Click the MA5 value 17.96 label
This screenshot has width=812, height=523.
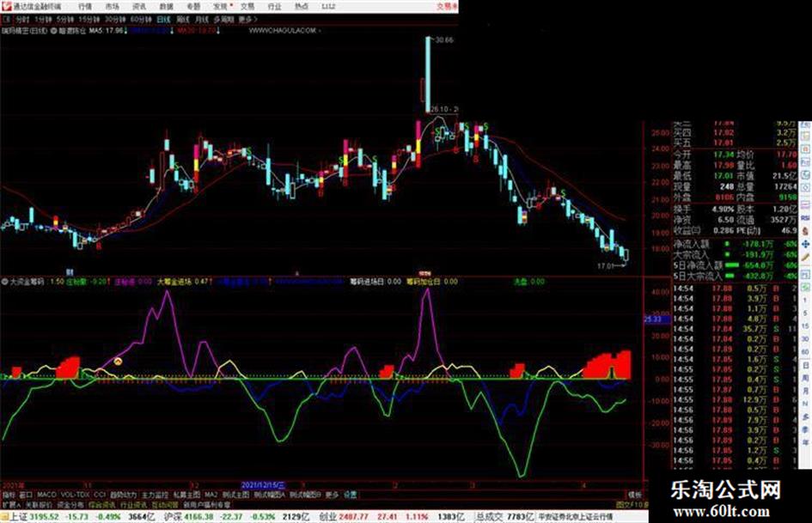107,31
